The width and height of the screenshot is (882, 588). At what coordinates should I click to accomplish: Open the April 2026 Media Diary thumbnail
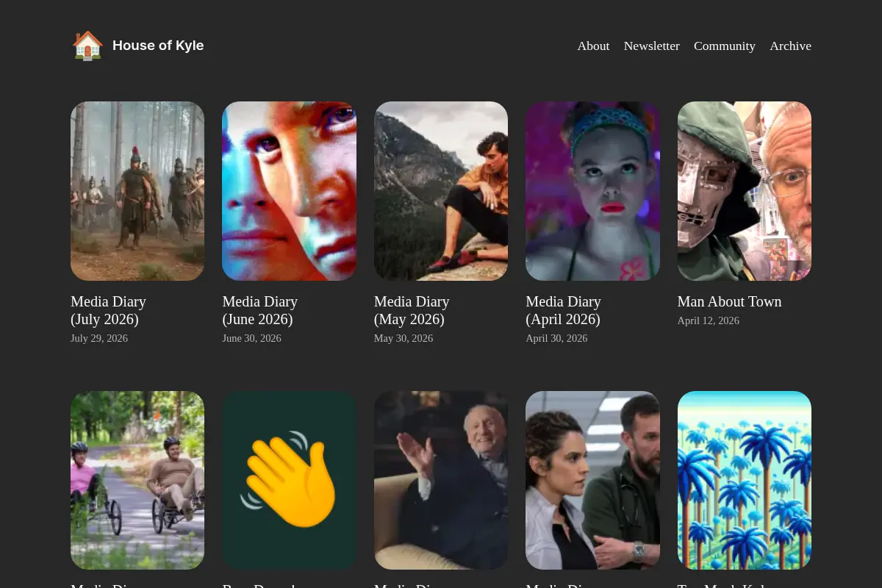click(592, 191)
